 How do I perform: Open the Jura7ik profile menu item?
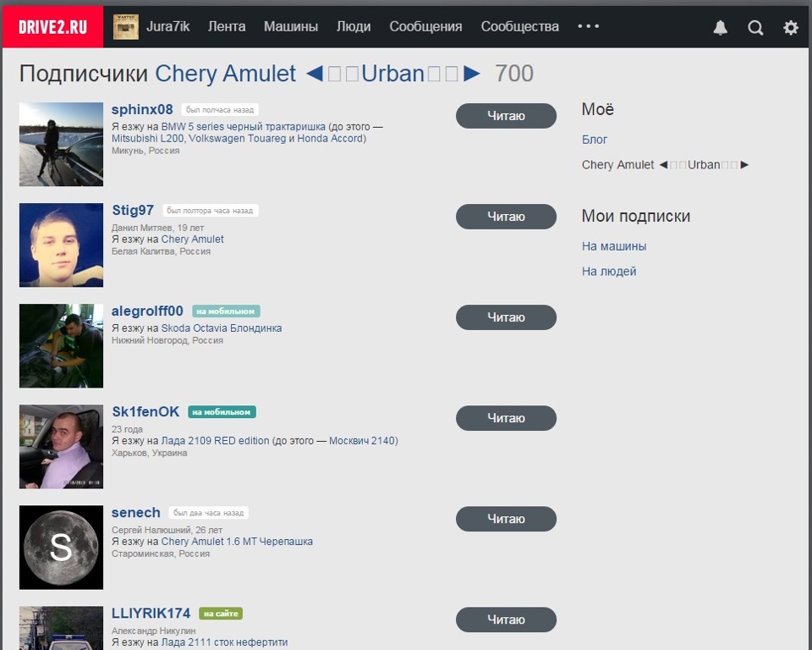[167, 26]
